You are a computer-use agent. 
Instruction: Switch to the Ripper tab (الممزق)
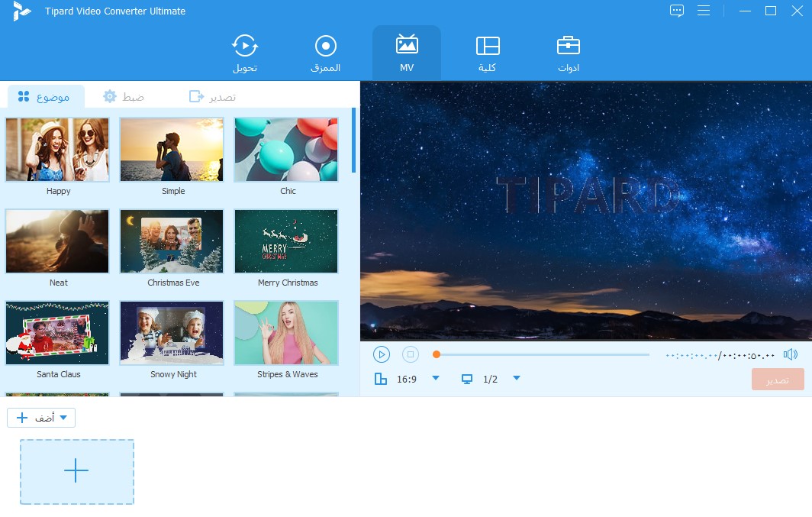click(x=325, y=53)
